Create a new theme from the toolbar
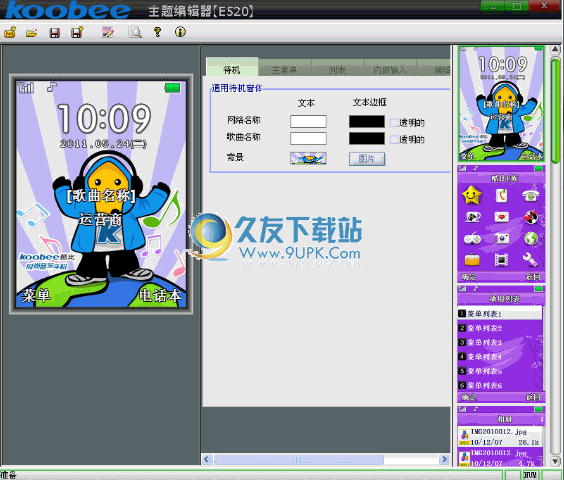This screenshot has width=564, height=480. coord(10,32)
